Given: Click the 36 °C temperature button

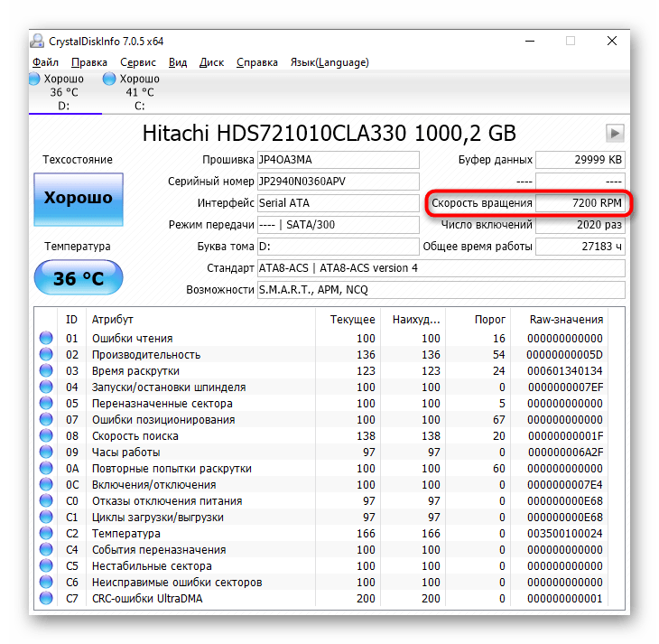Looking at the screenshot, I should (x=79, y=277).
